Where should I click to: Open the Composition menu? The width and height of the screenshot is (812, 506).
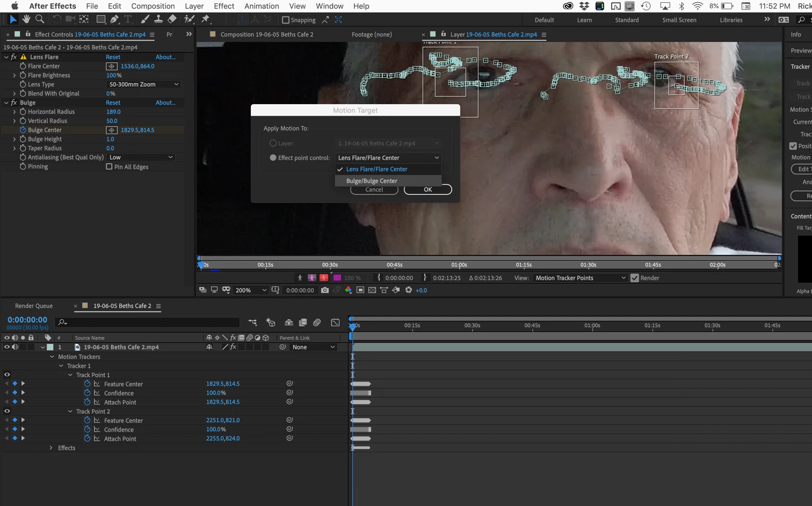click(x=153, y=6)
